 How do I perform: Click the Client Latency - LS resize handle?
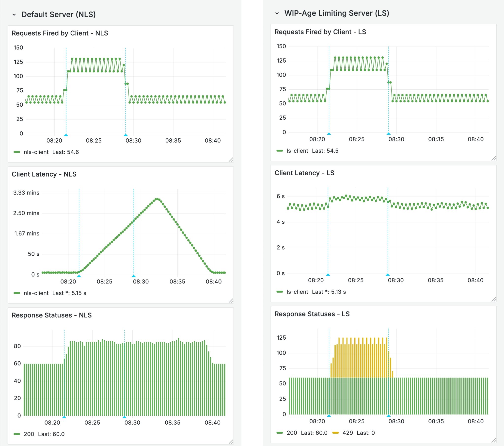click(494, 299)
